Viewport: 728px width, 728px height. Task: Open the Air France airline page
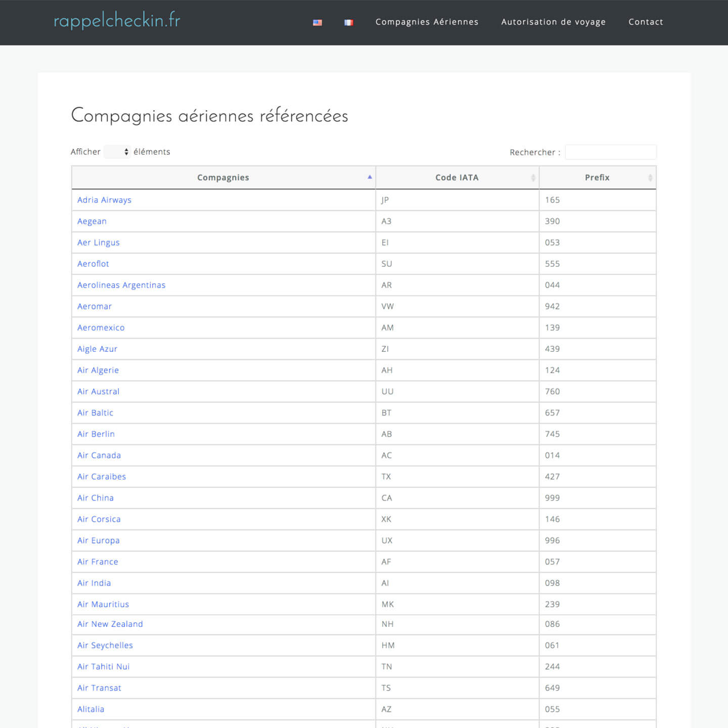pos(97,562)
